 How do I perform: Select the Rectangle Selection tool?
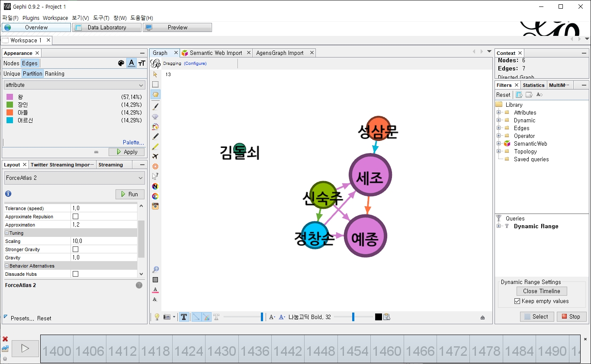click(155, 84)
